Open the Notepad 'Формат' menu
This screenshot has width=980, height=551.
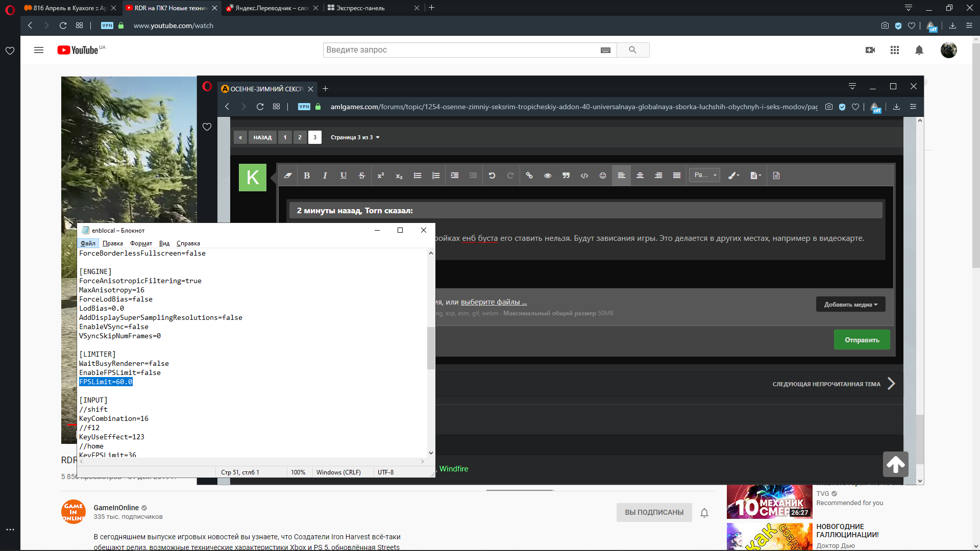point(141,243)
